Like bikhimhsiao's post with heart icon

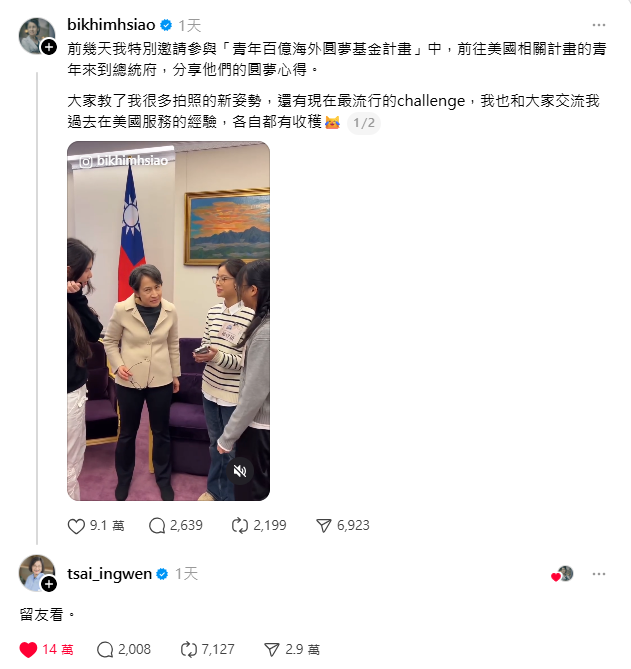(x=76, y=526)
